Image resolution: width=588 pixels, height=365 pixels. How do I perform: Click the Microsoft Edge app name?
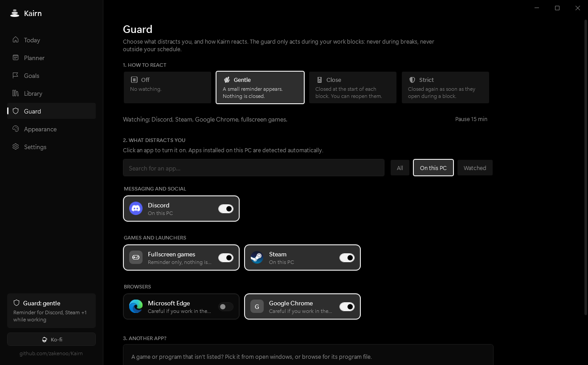tap(169, 303)
